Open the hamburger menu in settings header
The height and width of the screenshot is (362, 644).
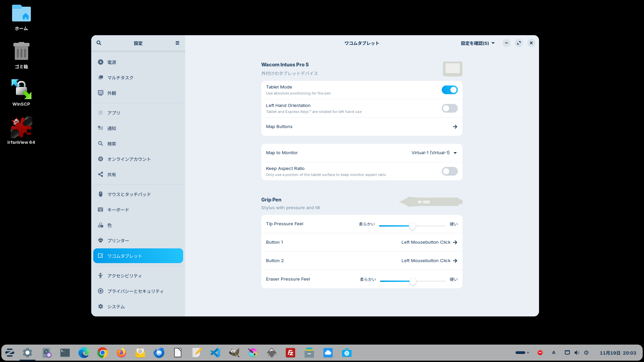tap(177, 43)
